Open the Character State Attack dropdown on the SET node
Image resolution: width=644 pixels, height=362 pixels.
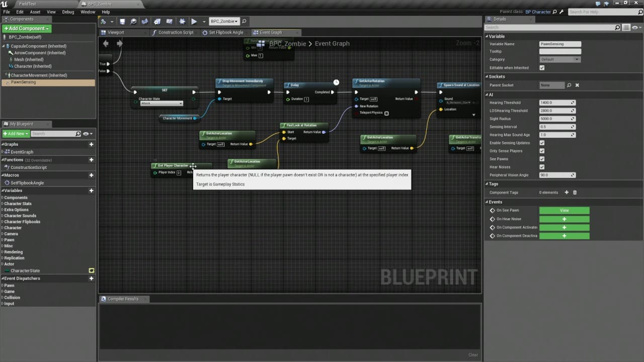[x=161, y=104]
